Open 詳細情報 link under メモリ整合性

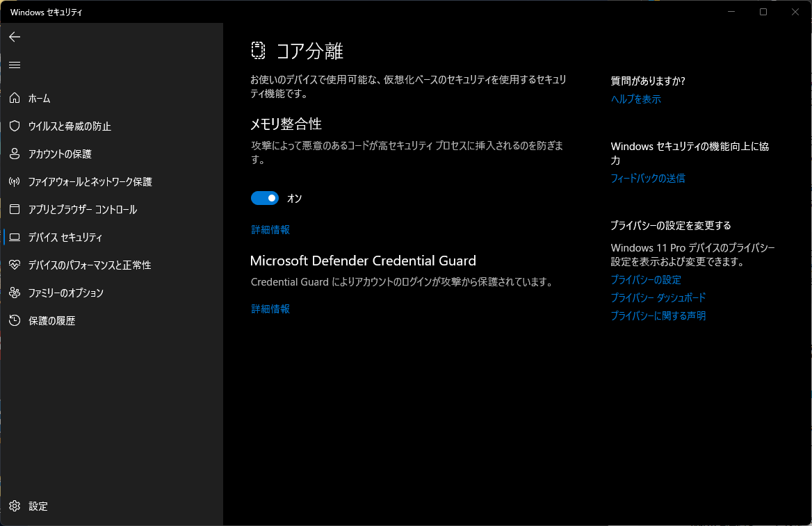click(x=270, y=229)
